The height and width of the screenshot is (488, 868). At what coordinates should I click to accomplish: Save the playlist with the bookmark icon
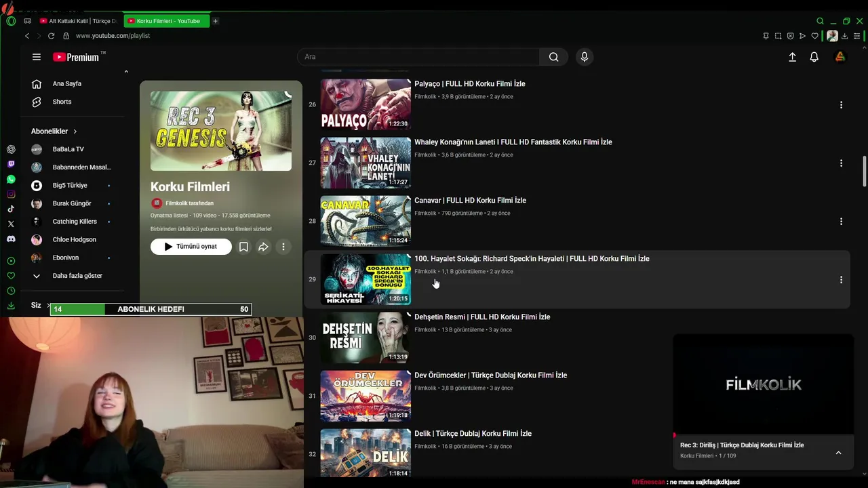[x=243, y=247]
